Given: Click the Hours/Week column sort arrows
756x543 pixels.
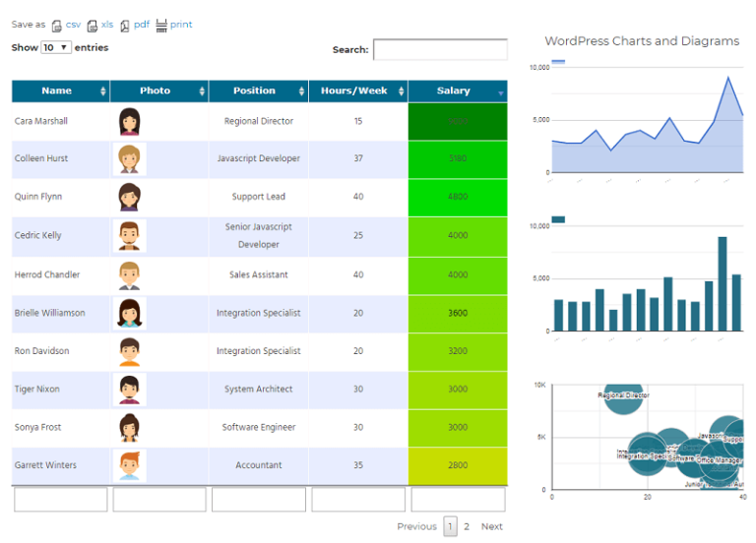Looking at the screenshot, I should pos(402,91).
